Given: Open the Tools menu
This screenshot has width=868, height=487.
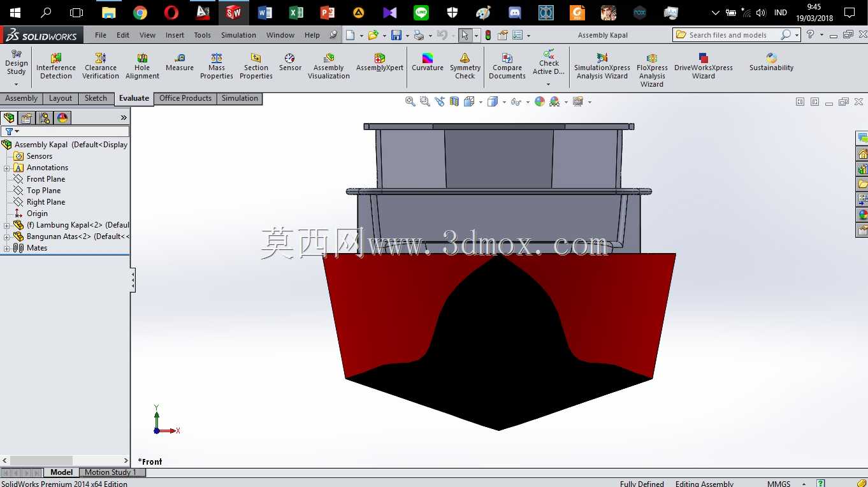Looking at the screenshot, I should pyautogui.click(x=203, y=35).
